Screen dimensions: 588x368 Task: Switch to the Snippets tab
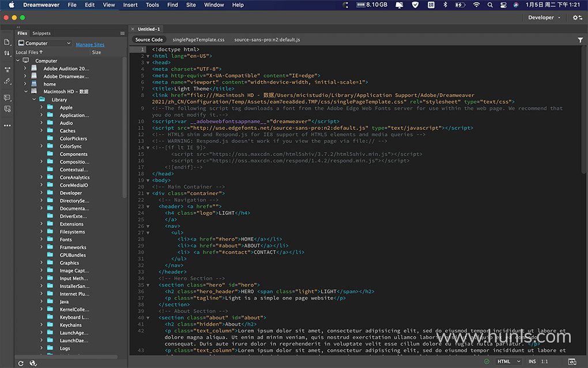pyautogui.click(x=41, y=33)
